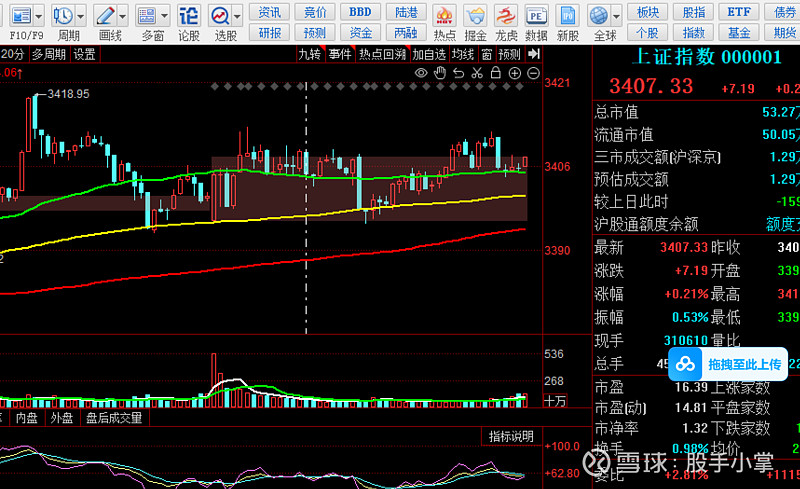This screenshot has height=489, width=800.
Task: Select the 盘后成交量 tab
Action: [x=114, y=418]
